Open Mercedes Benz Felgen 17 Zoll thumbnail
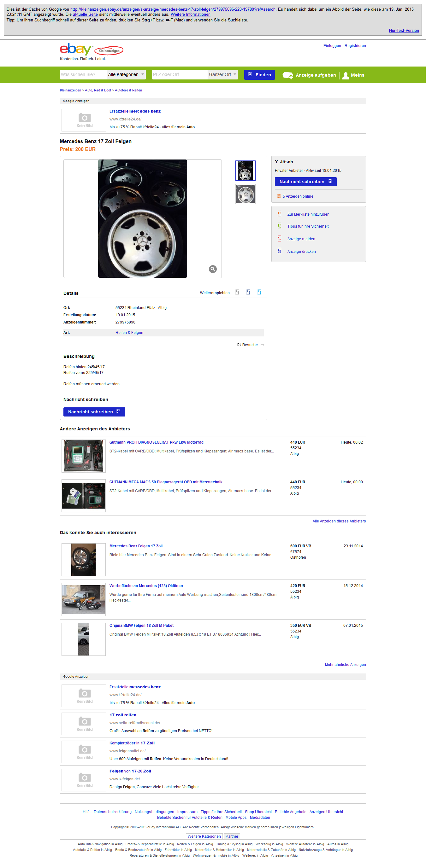The image size is (426, 868). coord(84,560)
